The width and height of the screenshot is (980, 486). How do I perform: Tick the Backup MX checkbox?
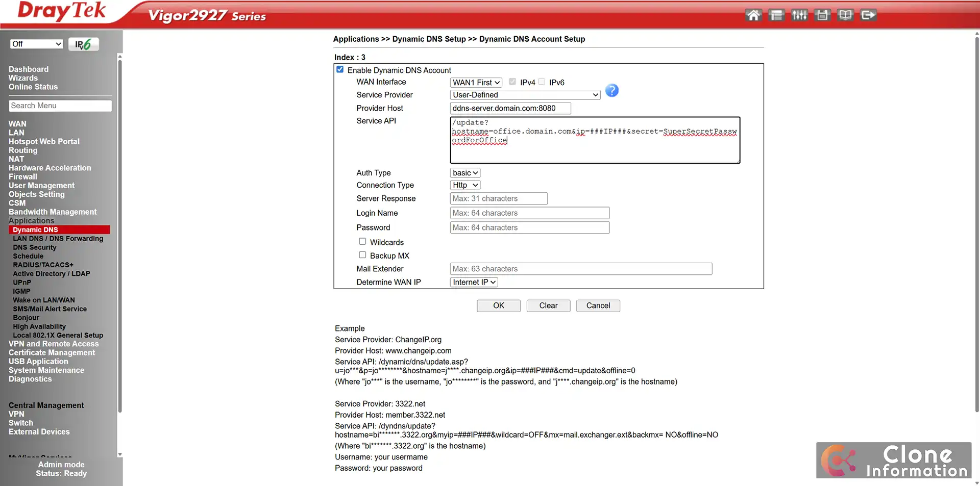pos(362,255)
